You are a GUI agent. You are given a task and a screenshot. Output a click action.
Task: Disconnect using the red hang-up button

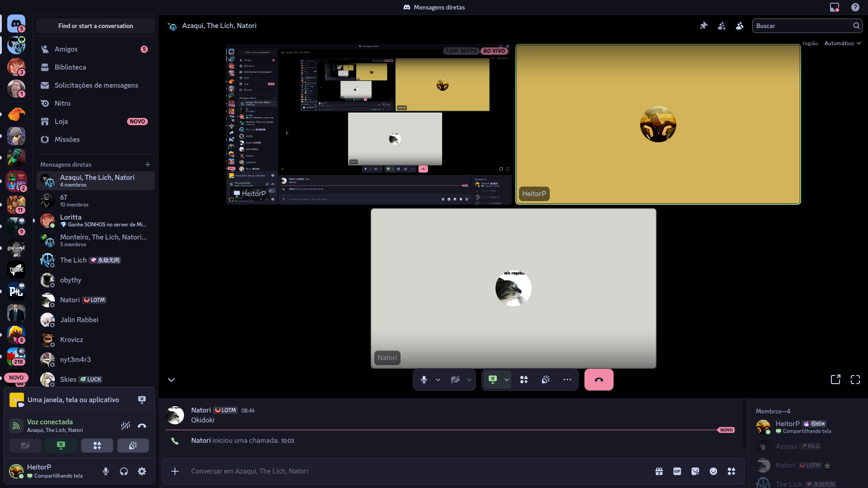(x=599, y=380)
